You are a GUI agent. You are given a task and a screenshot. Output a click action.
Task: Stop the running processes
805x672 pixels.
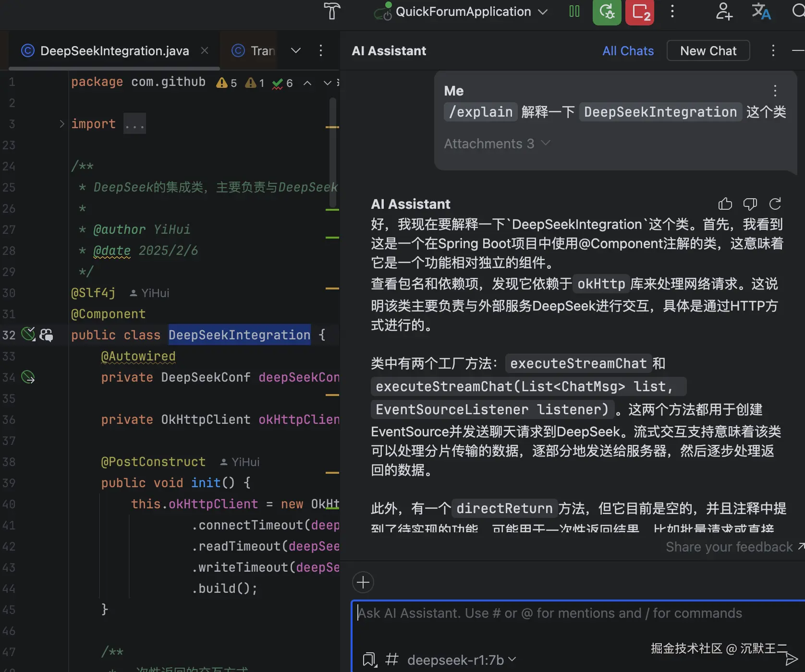click(x=640, y=12)
